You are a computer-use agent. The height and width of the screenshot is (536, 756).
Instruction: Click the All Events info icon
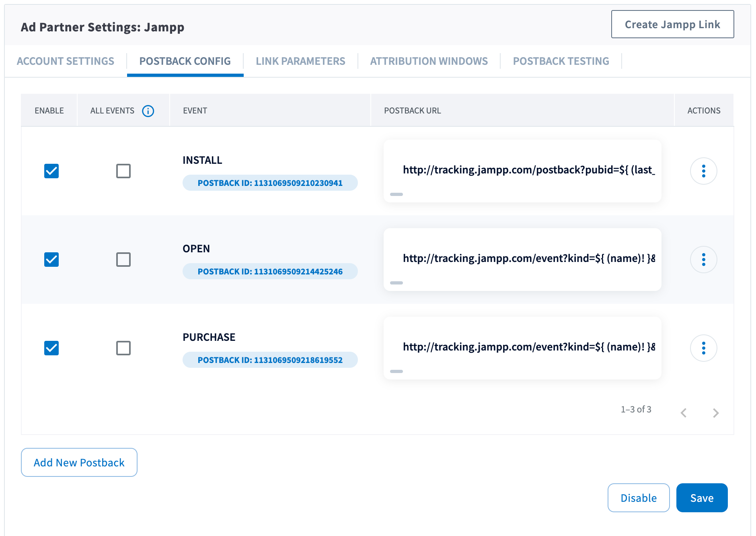[x=148, y=111]
